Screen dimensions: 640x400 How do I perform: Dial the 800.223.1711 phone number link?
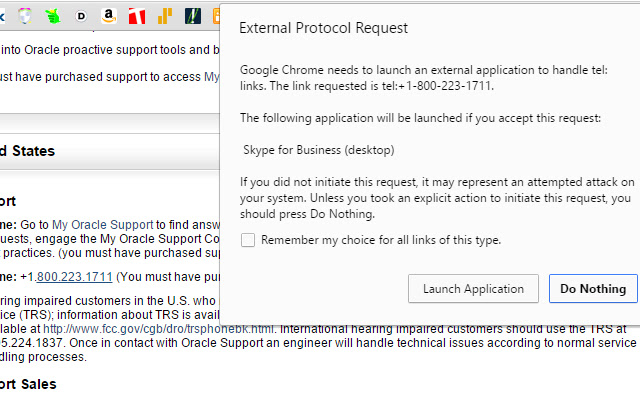pos(74,277)
